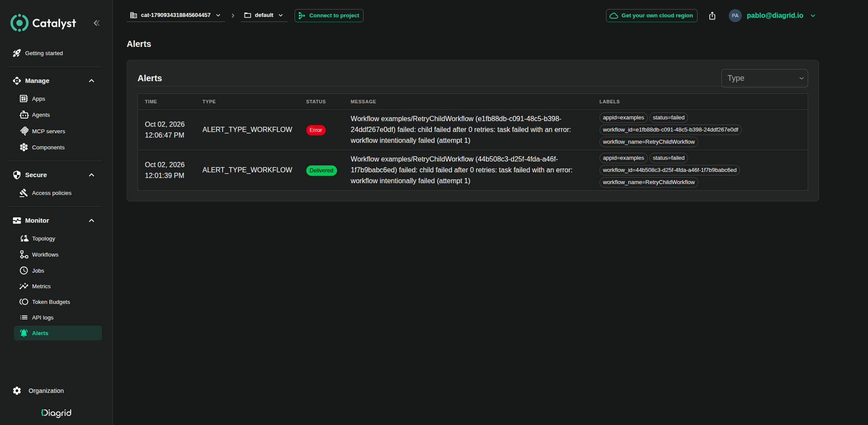The image size is (868, 425).
Task: Open the Metrics chart icon
Action: coord(24,286)
